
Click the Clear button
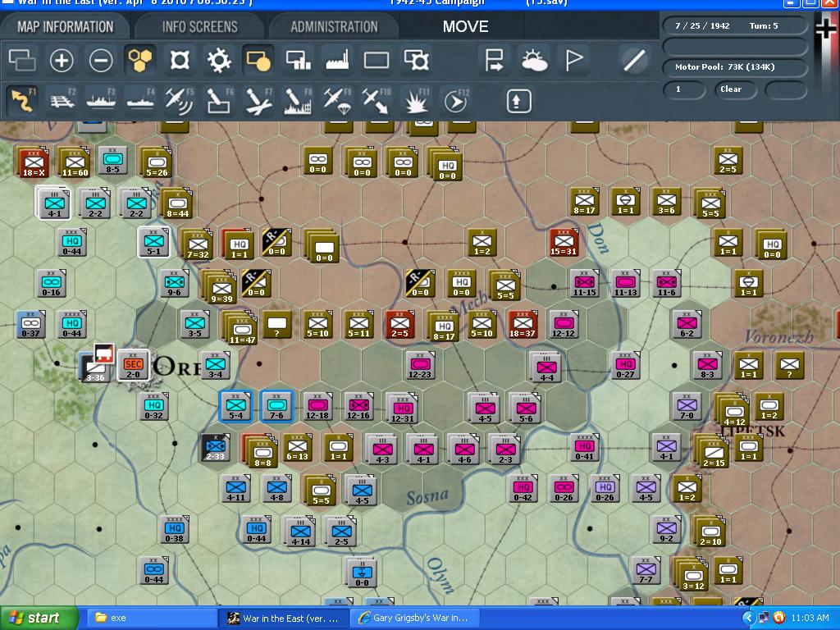click(734, 89)
